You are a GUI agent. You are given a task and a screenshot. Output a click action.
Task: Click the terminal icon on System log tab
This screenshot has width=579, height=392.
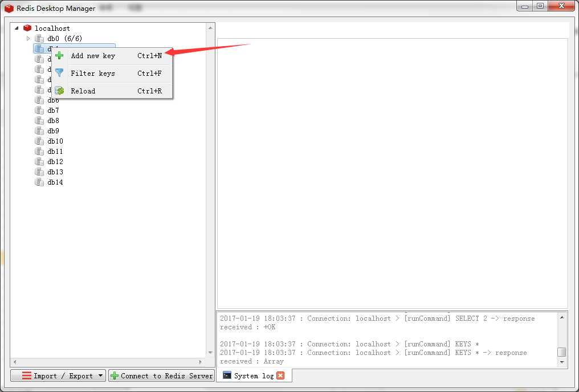pos(227,375)
